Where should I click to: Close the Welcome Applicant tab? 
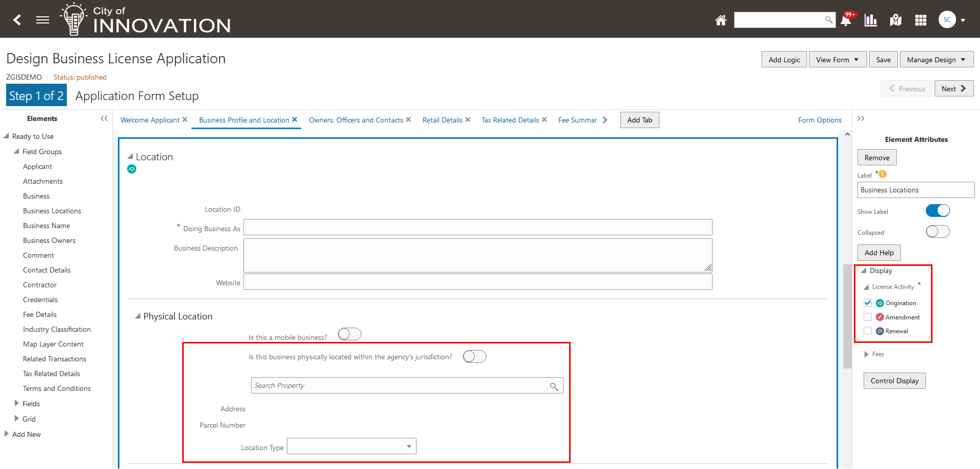tap(185, 119)
